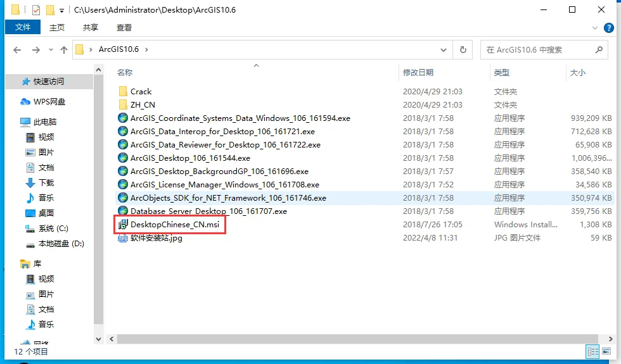Select the ArcGIS_Coordinate_Systems_Data installer icon
Image resolution: width=621 pixels, height=364 pixels.
pos(123,118)
